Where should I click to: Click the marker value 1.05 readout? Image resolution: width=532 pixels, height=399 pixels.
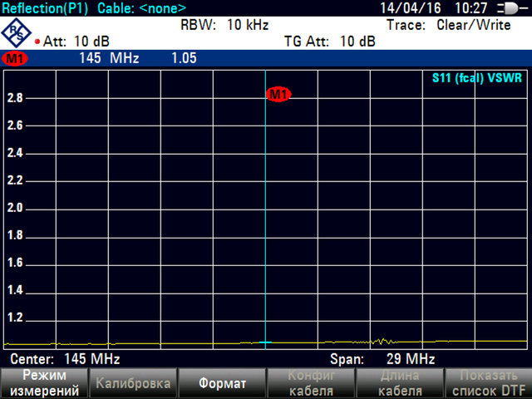[x=183, y=59]
